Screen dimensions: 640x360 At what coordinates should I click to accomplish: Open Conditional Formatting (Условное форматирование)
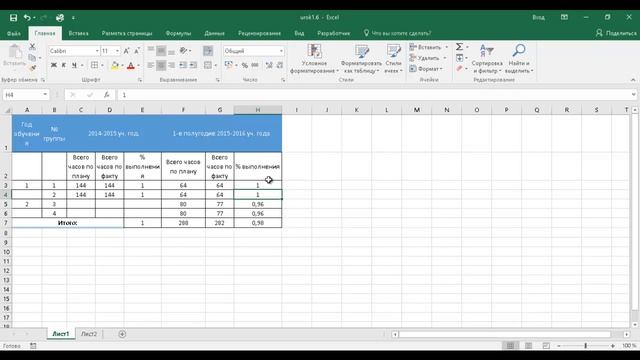tap(314, 59)
